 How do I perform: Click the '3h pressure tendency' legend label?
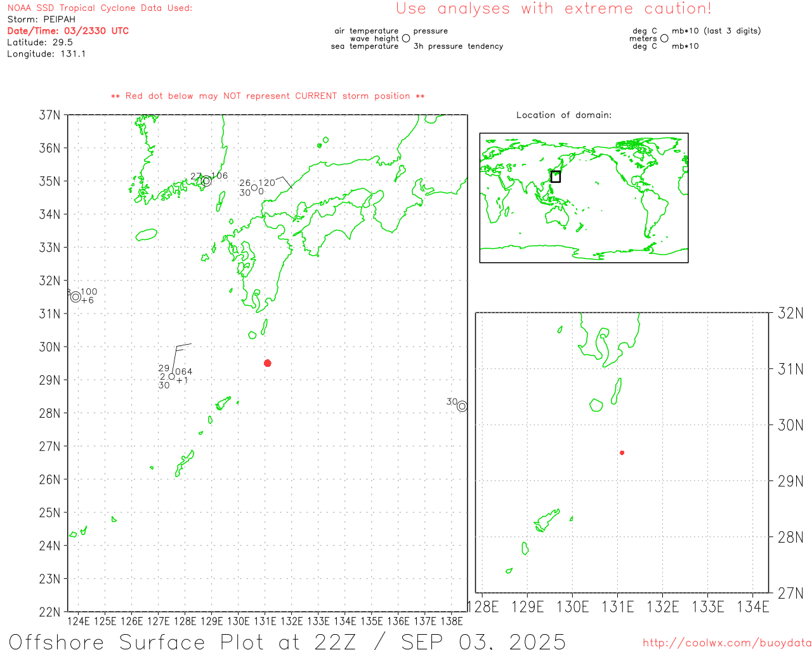[458, 46]
